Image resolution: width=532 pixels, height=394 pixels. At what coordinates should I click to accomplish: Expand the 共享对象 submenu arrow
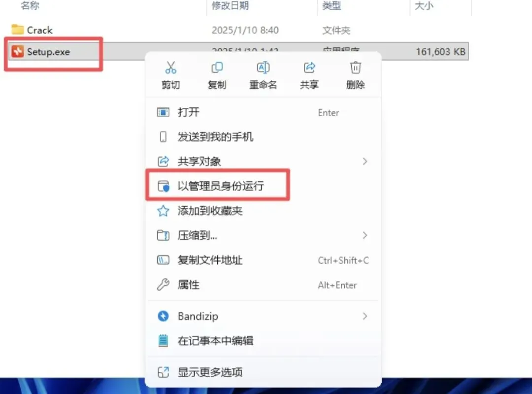365,161
